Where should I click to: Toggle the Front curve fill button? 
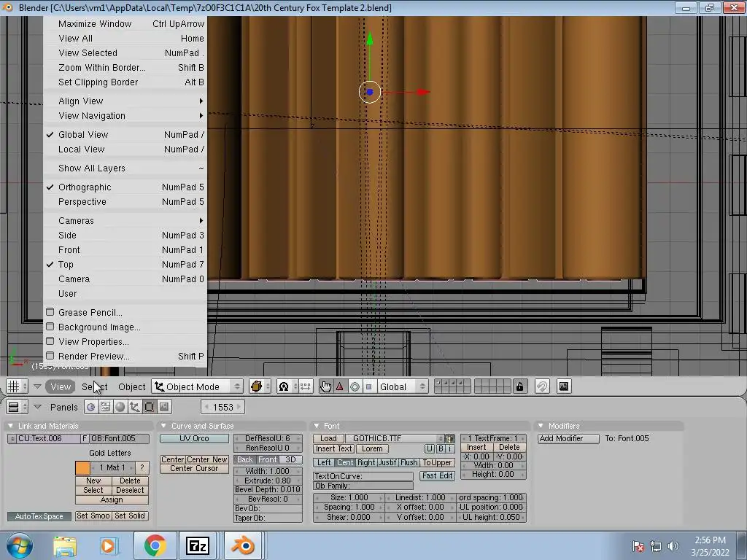[x=267, y=459]
